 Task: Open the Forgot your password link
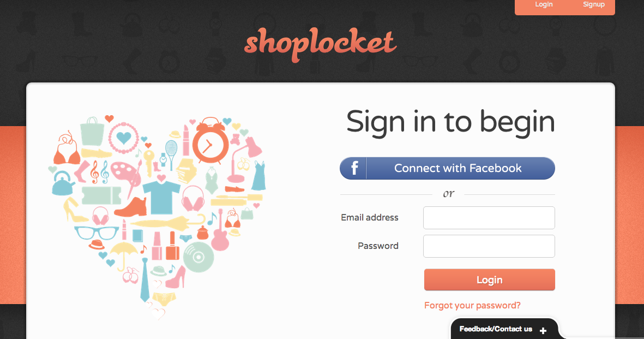click(472, 305)
